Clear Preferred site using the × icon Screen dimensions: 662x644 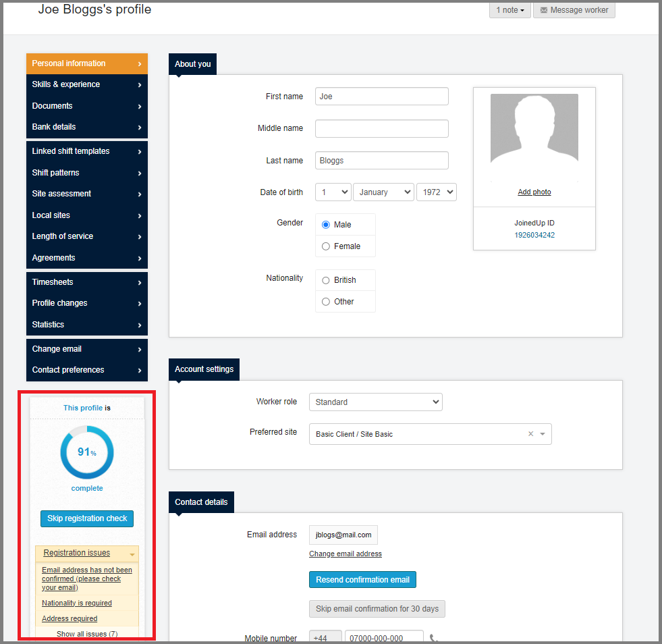click(x=530, y=434)
